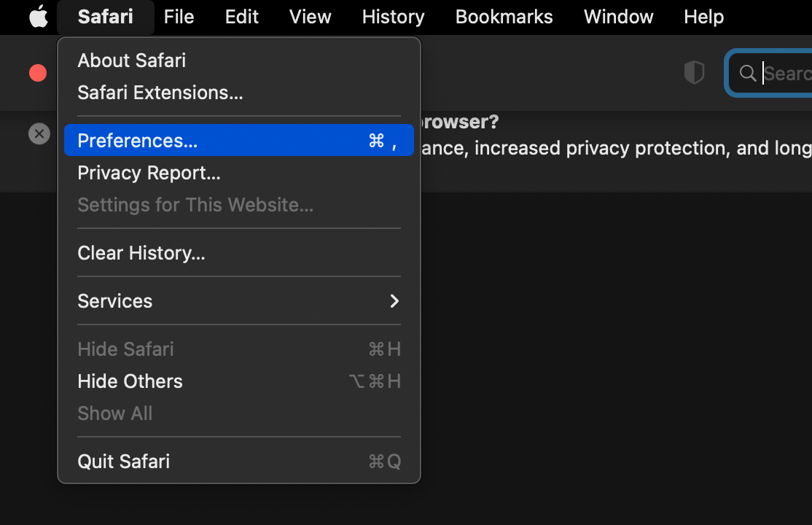The width and height of the screenshot is (812, 525).
Task: Select Safari Extensions… entry
Action: pyautogui.click(x=239, y=93)
